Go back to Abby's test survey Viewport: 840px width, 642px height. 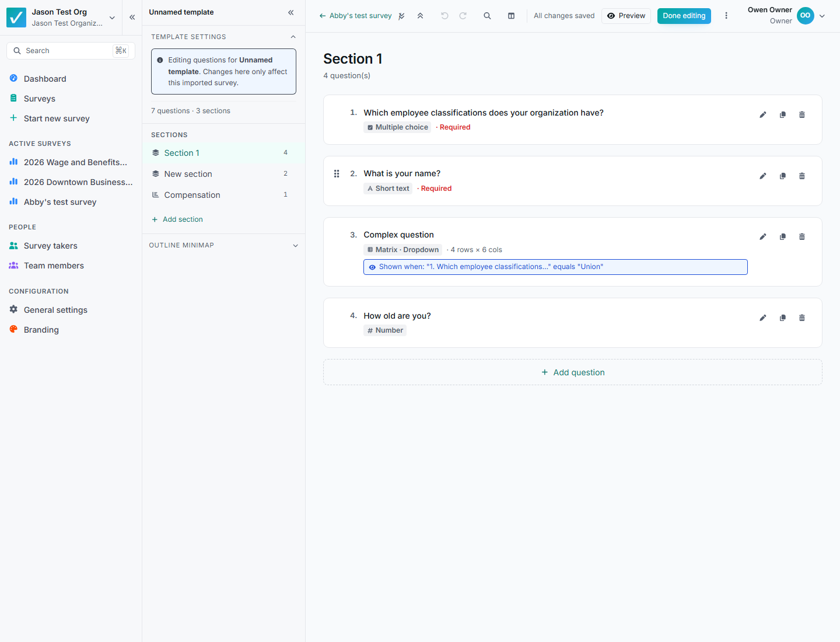pyautogui.click(x=355, y=16)
